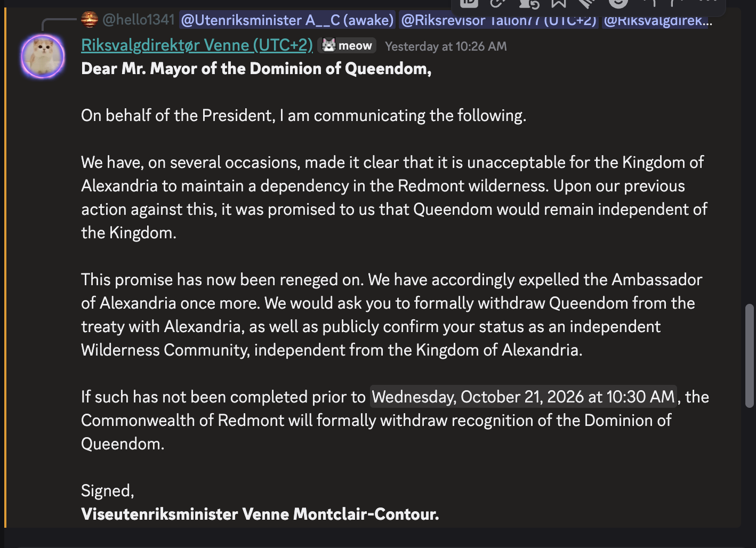The width and height of the screenshot is (756, 548).
Task: Click the Copy Message ID icon
Action: point(469,3)
